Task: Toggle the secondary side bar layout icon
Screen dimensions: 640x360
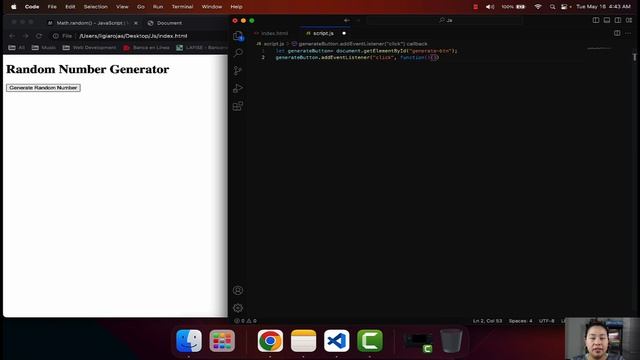Action: (x=618, y=20)
